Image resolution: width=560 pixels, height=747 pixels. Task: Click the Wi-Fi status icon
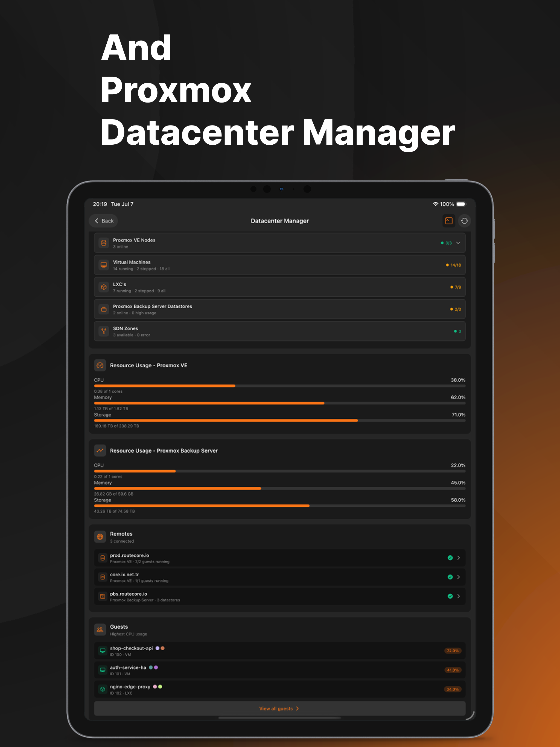(x=435, y=204)
